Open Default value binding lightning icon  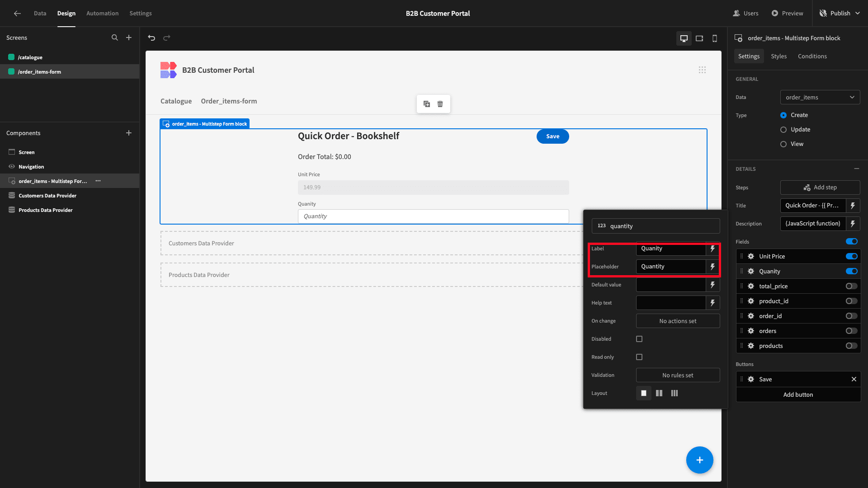pyautogui.click(x=713, y=285)
